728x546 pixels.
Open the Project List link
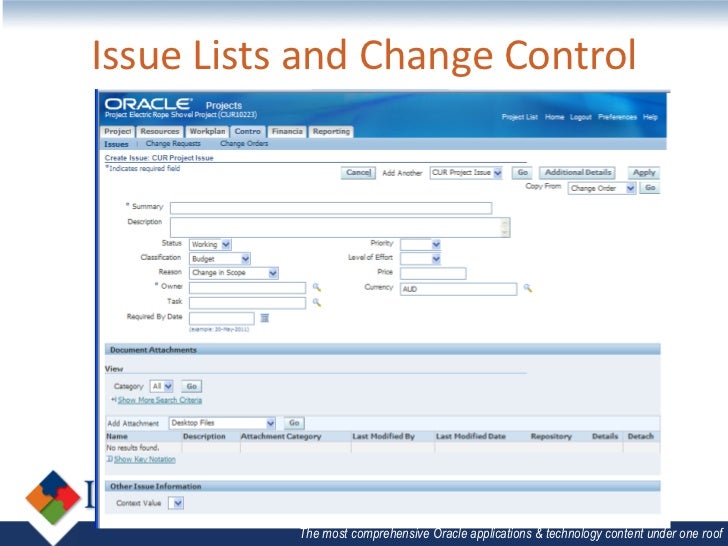[520, 117]
